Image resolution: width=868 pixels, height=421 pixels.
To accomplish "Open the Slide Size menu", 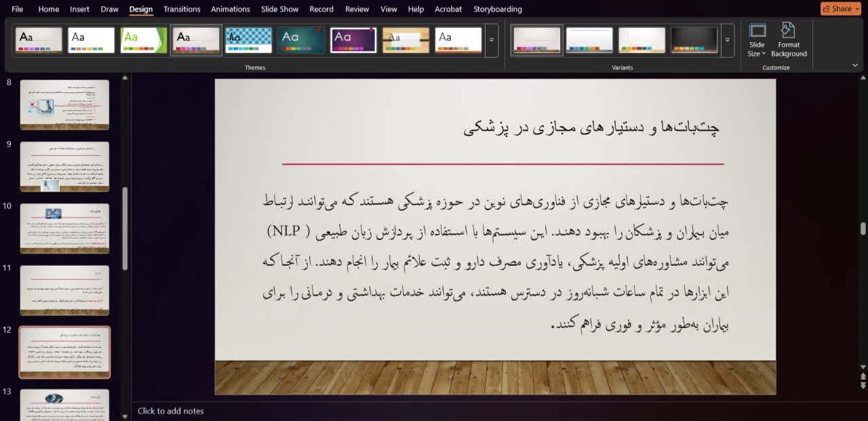I will [757, 40].
